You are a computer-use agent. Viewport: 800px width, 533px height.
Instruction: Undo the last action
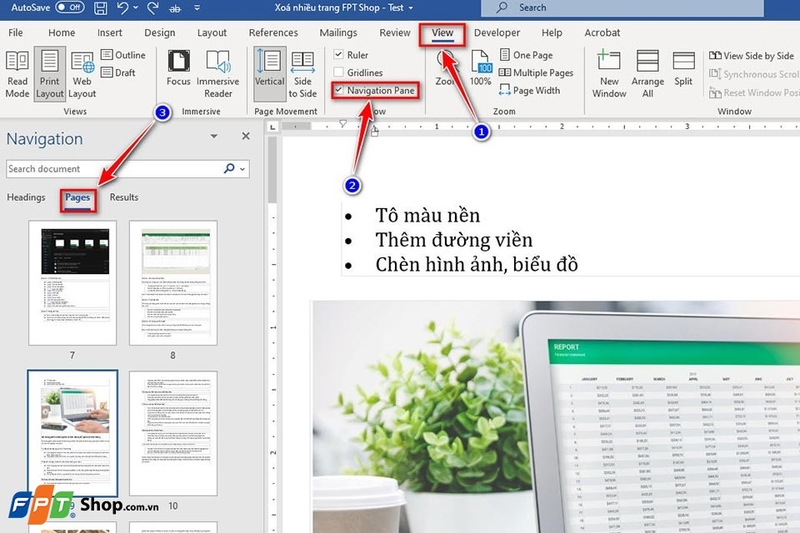point(122,8)
